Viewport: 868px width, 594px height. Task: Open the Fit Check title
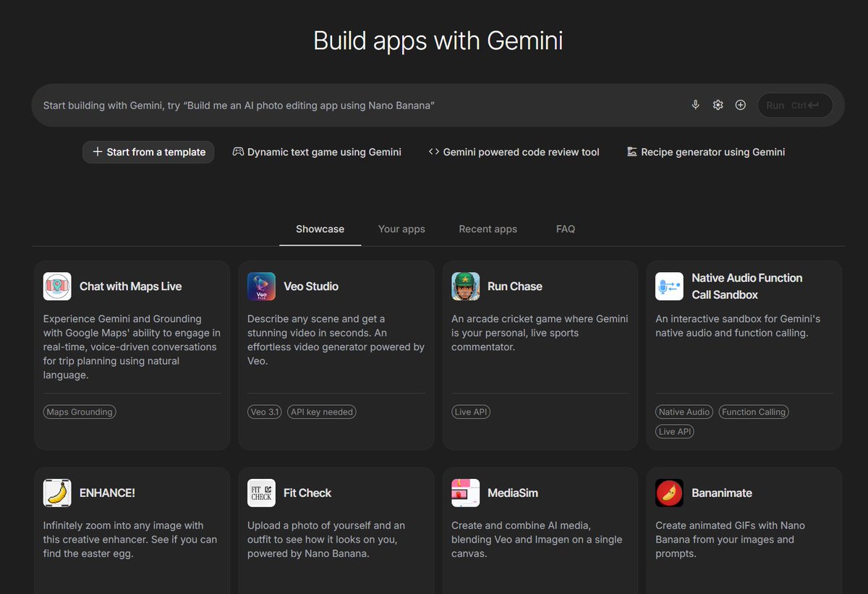(307, 493)
